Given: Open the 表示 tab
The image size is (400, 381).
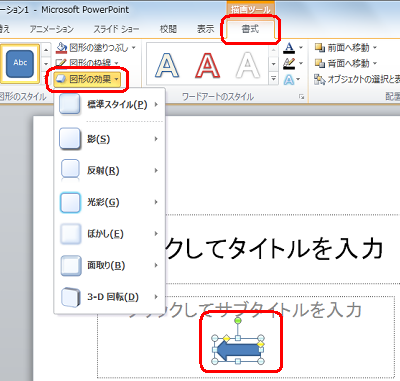Looking at the screenshot, I should click(x=205, y=29).
